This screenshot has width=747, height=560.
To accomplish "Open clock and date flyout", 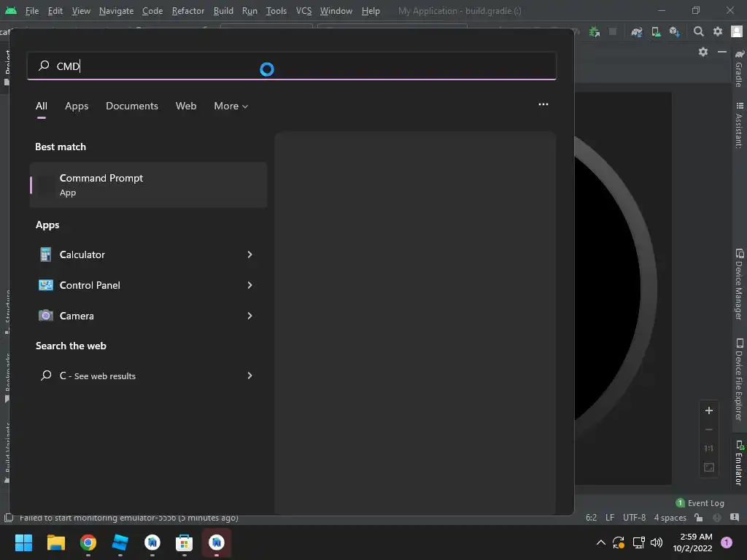I will (x=692, y=542).
